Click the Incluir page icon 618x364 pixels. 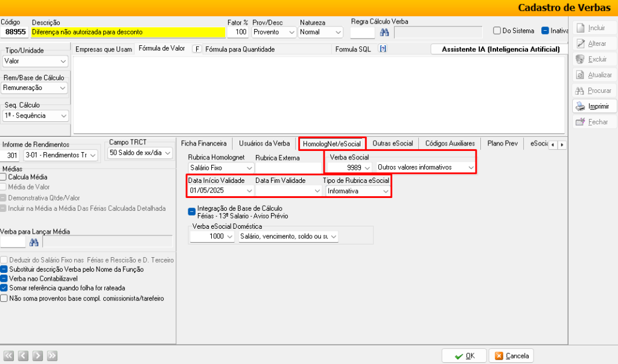[580, 28]
